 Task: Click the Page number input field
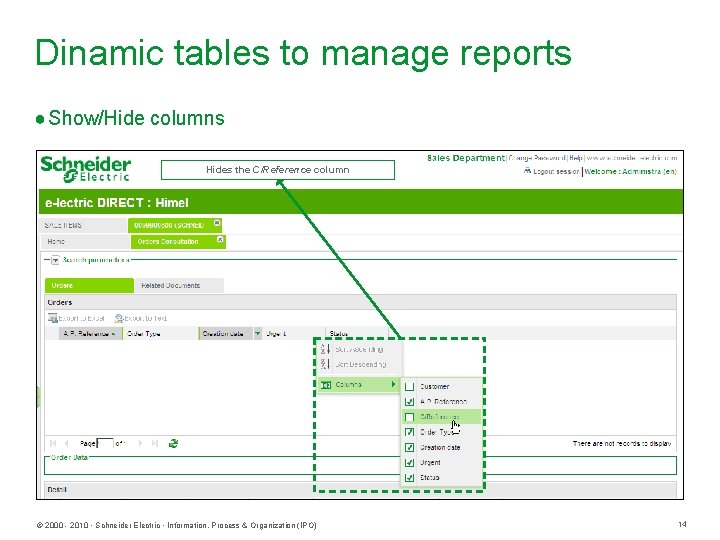coord(105,444)
